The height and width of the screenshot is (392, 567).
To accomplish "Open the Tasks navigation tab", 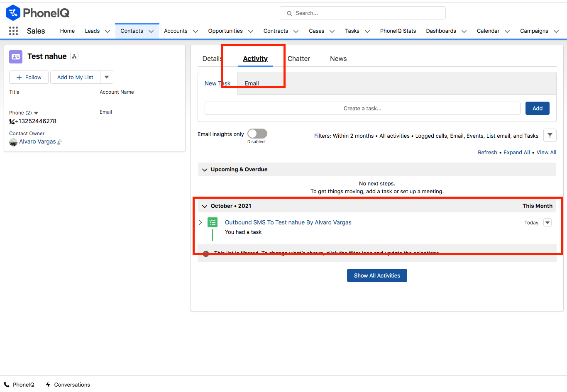I will 352,31.
